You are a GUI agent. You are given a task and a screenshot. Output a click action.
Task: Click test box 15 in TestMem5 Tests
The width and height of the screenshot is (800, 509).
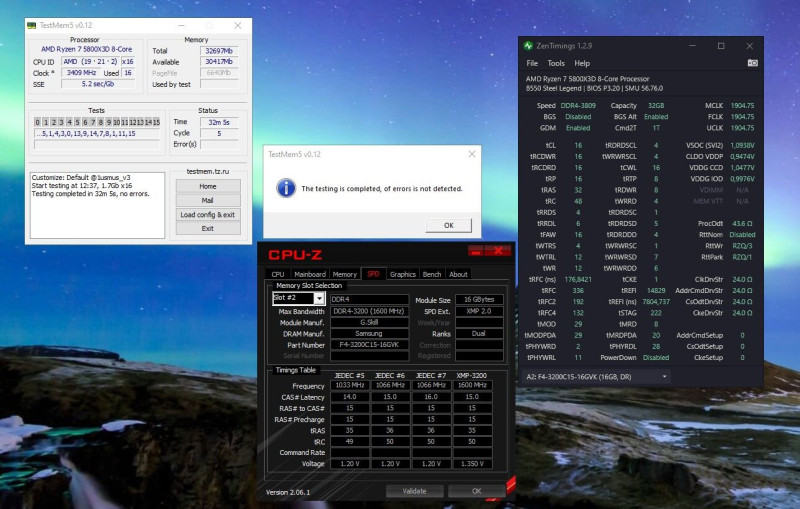click(156, 122)
